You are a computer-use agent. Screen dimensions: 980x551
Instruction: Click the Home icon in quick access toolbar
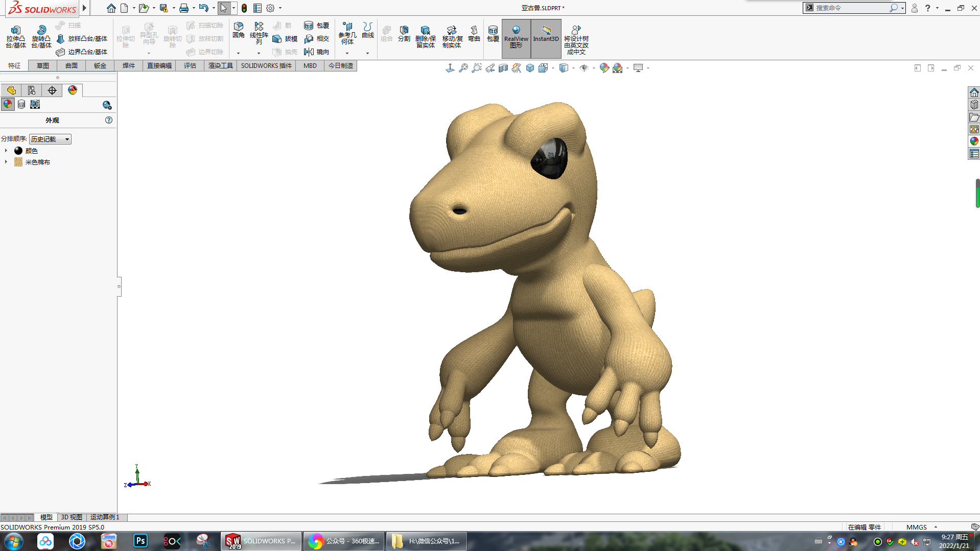[111, 8]
